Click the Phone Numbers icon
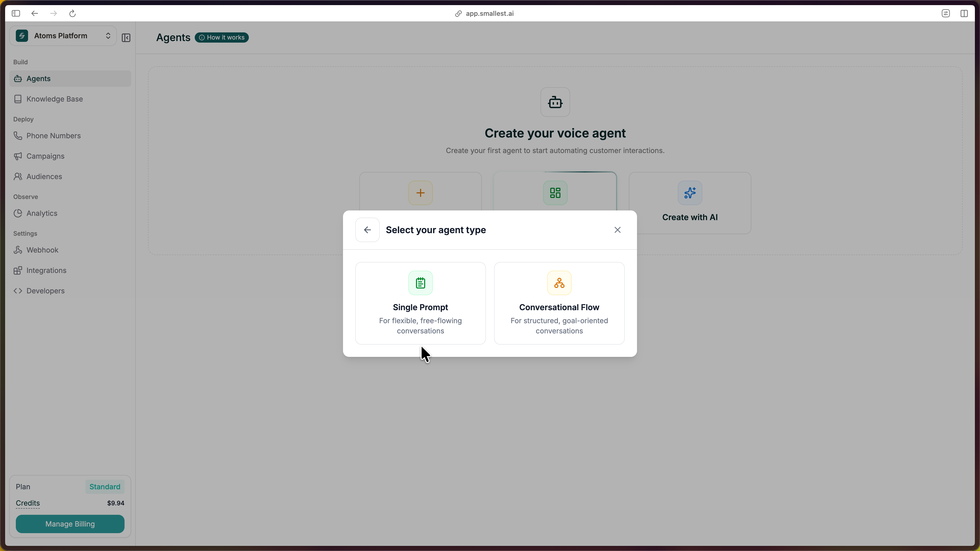 coord(18,135)
